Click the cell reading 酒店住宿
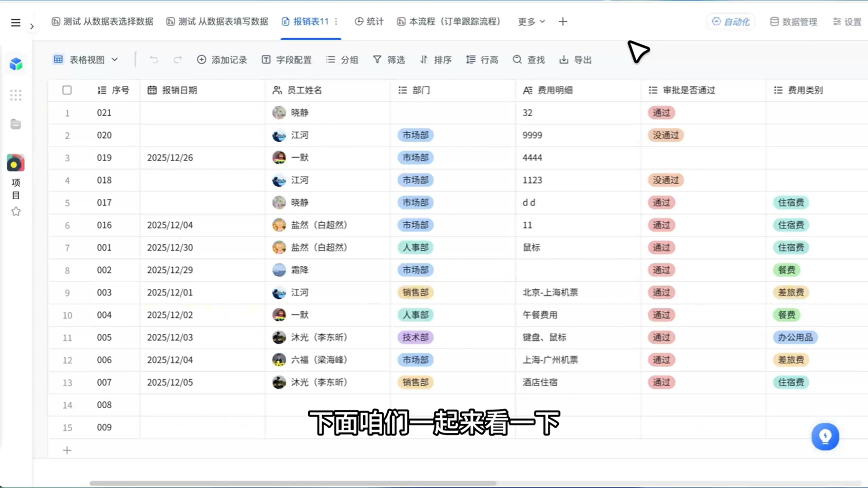This screenshot has height=488, width=868. tap(578, 382)
